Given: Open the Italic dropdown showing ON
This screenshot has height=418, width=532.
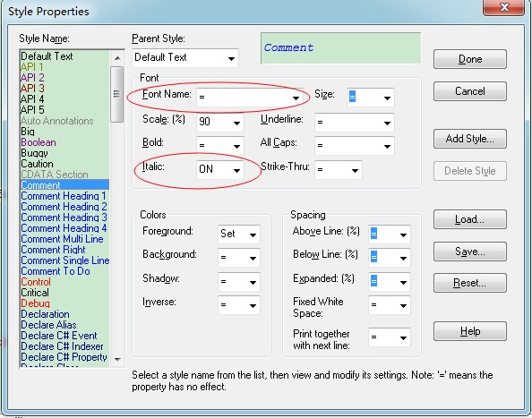Looking at the screenshot, I should click(219, 169).
